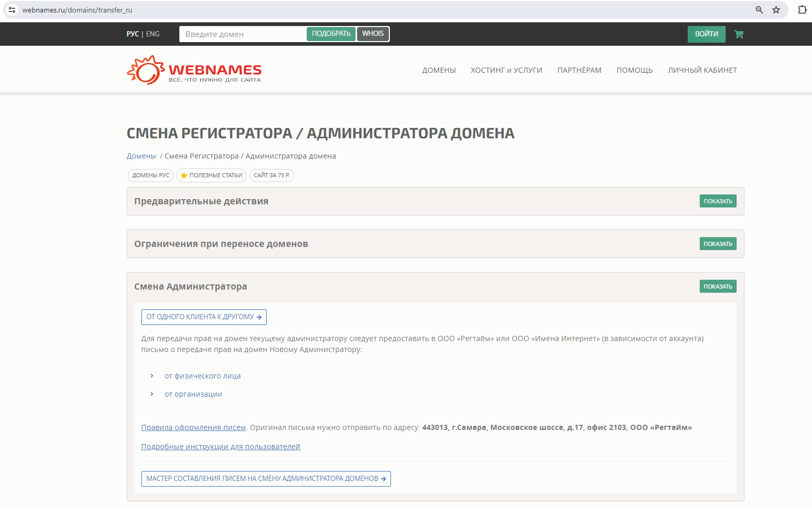The width and height of the screenshot is (812, 509).
Task: Open ПОЛЕЗНЫЕ СТАТЬИ tag with star
Action: [x=211, y=175]
